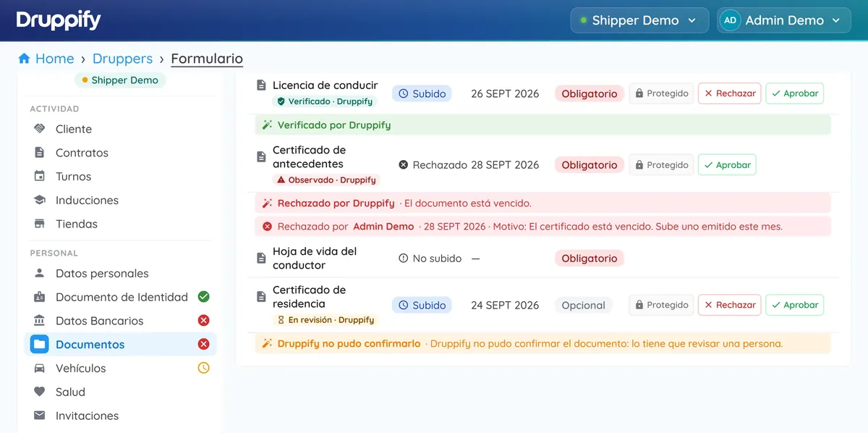
Task: Approve the Certificado de residencia document
Action: coord(794,305)
